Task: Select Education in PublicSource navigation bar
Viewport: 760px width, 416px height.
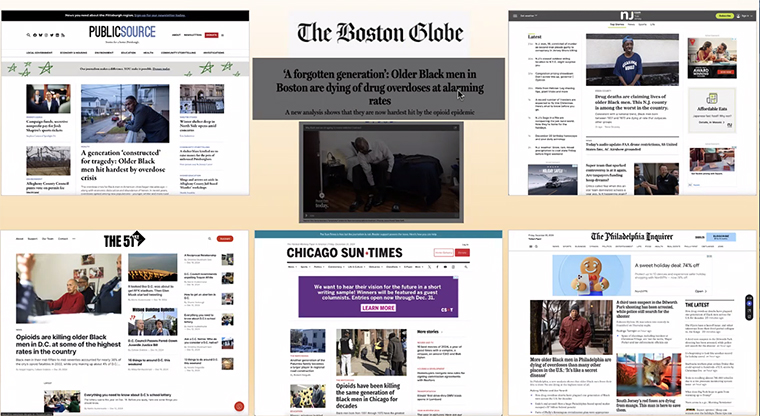Action: coord(128,53)
